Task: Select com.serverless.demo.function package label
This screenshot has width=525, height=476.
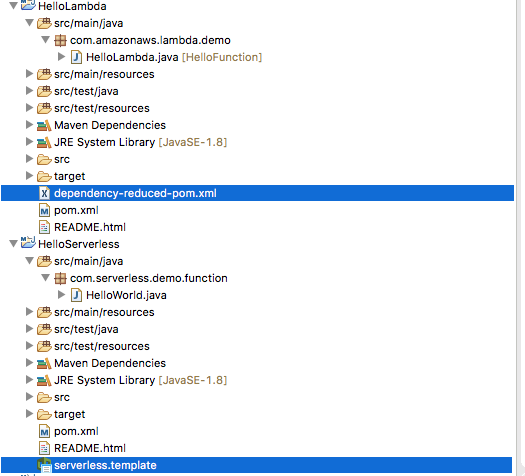Action: click(x=149, y=278)
